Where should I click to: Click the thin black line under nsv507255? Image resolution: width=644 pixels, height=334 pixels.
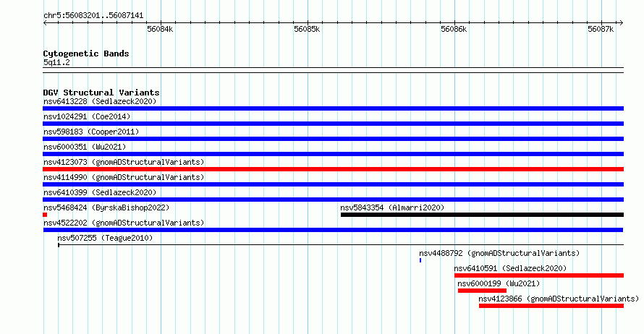tap(341, 245)
